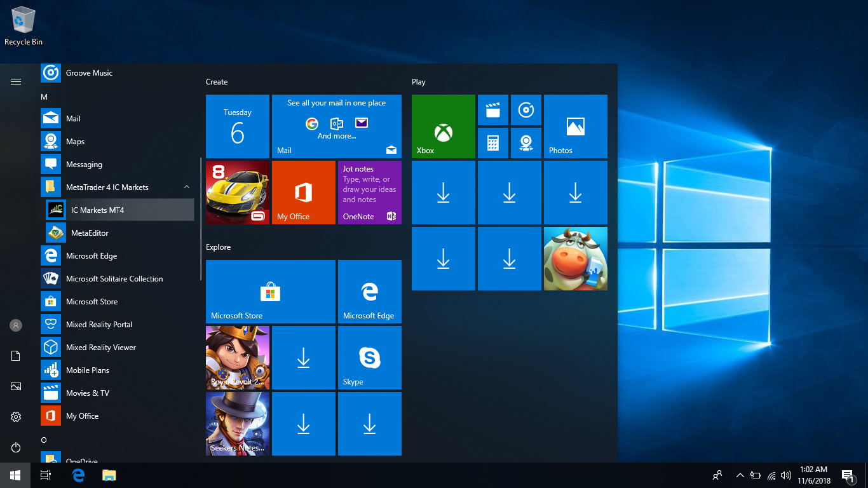The width and height of the screenshot is (868, 488).
Task: Expand the Start menu hamburger button
Action: coord(16,81)
